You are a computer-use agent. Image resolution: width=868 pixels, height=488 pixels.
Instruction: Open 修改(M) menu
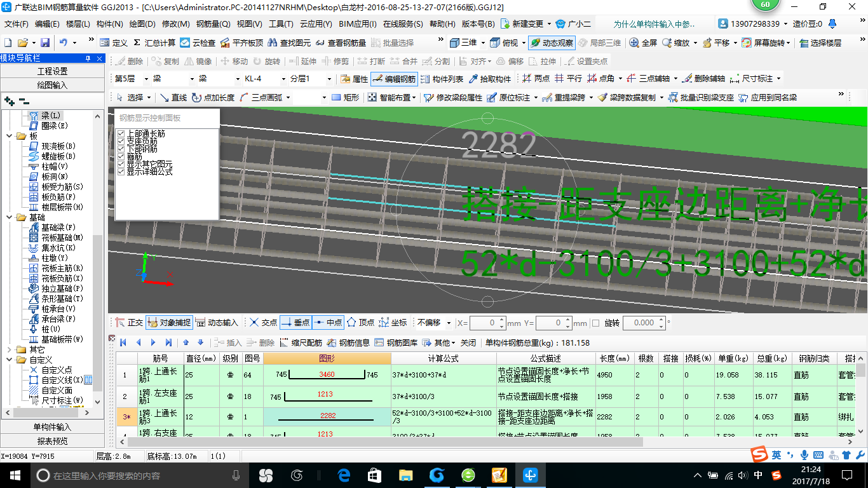(x=176, y=24)
